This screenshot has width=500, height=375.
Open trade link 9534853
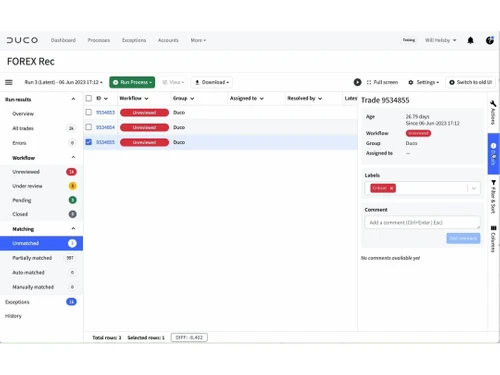point(105,112)
